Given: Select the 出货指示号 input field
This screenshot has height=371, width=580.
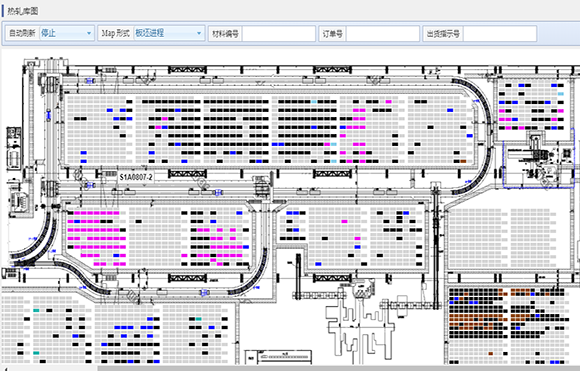Looking at the screenshot, I should click(x=500, y=34).
